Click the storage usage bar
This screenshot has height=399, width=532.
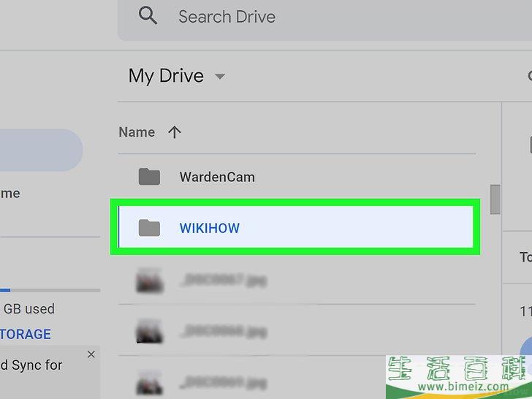click(x=50, y=290)
